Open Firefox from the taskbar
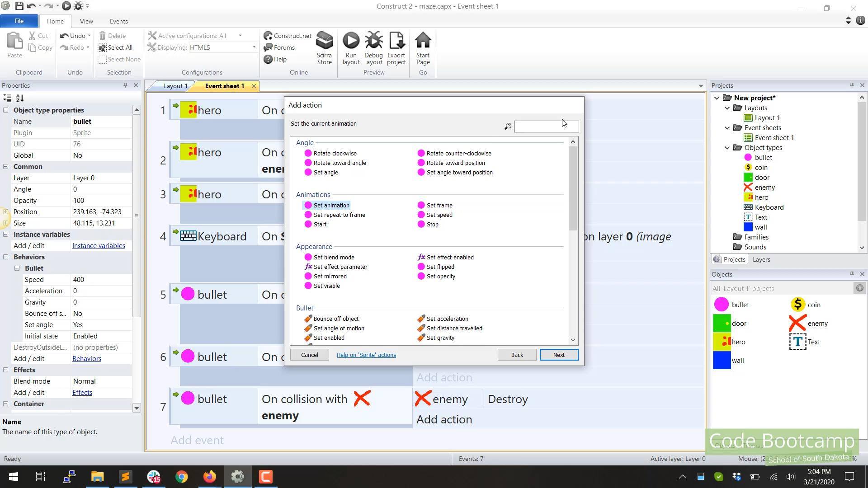Screen dimensions: 868x488 tap(210, 476)
